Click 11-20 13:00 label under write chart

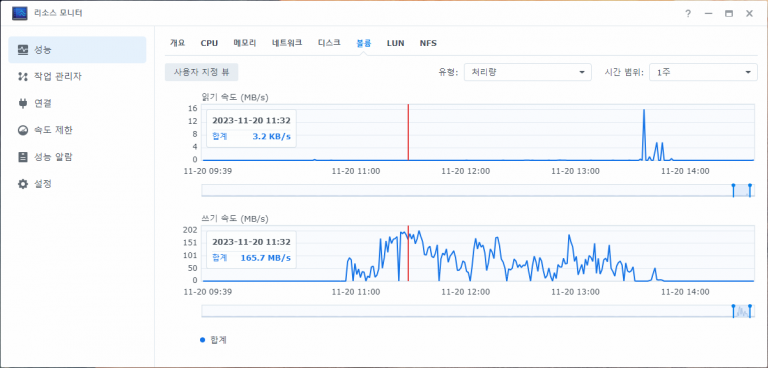click(575, 292)
